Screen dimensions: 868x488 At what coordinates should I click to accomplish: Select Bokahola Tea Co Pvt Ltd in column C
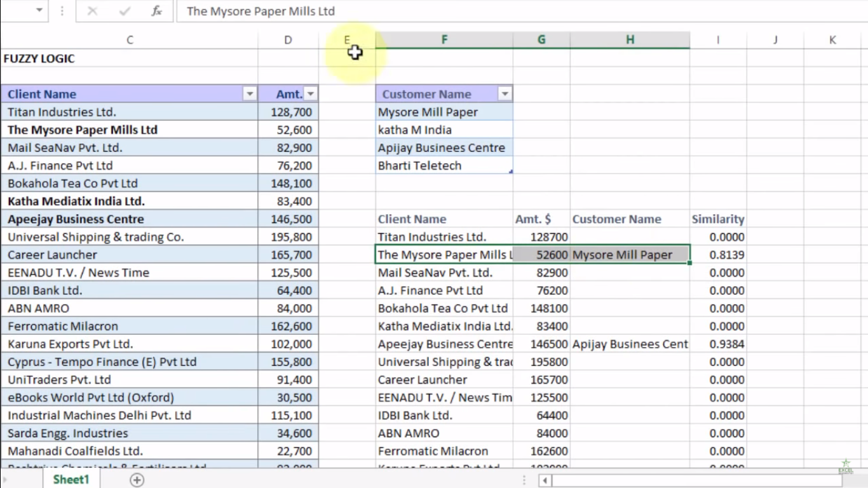[x=130, y=183]
